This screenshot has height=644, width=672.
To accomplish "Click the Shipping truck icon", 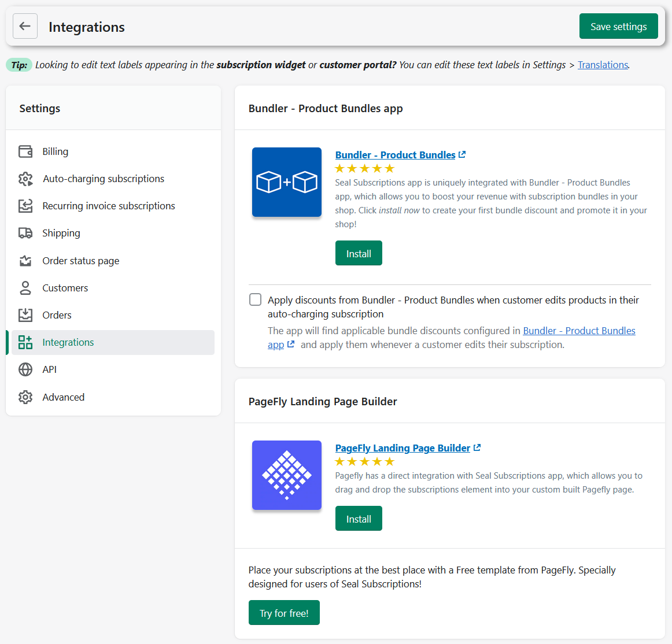I will point(25,233).
